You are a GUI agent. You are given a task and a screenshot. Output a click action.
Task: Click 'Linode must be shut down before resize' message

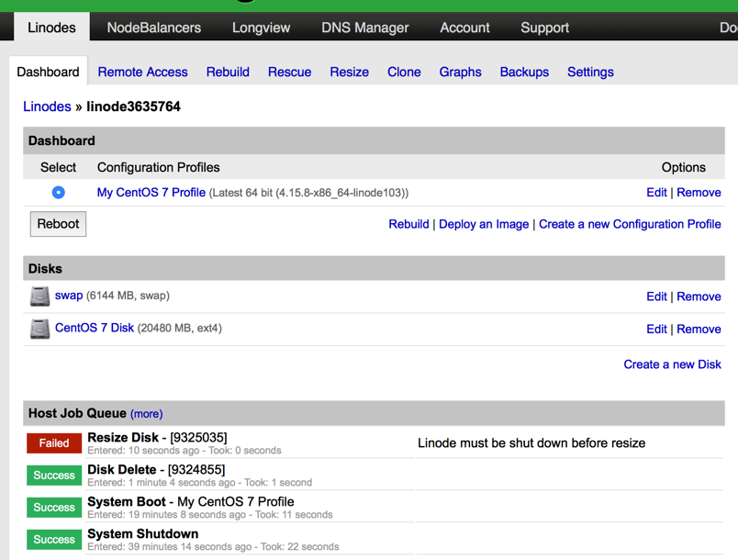point(531,442)
